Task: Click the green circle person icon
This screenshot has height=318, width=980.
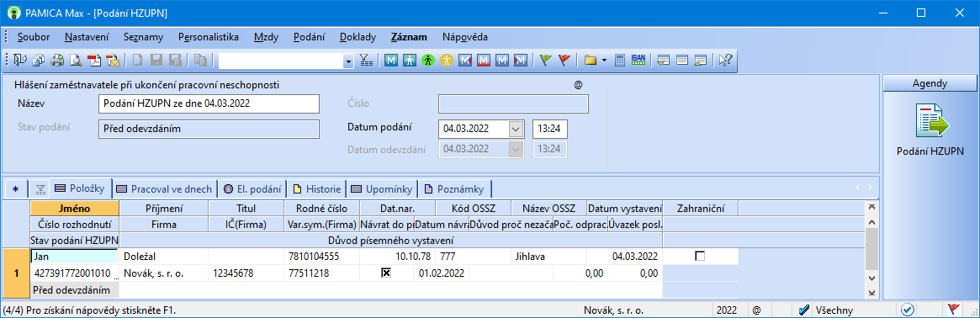Action: 427,60
